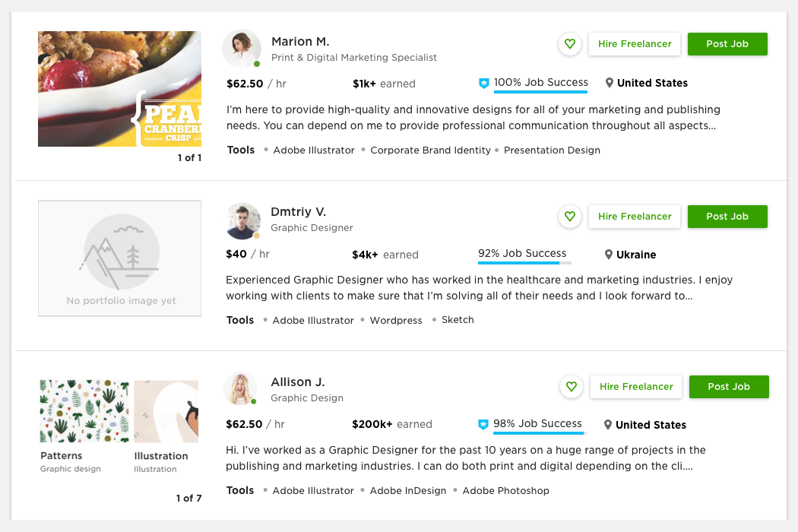Viewport: 798px width, 532px height.
Task: Click Hire Freelancer for Allison J.
Action: tap(636, 387)
